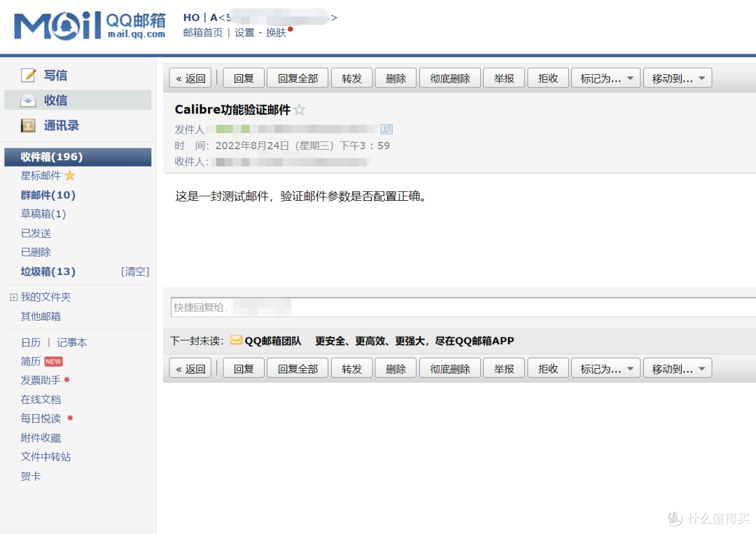Open the 设置 settings page

click(244, 32)
